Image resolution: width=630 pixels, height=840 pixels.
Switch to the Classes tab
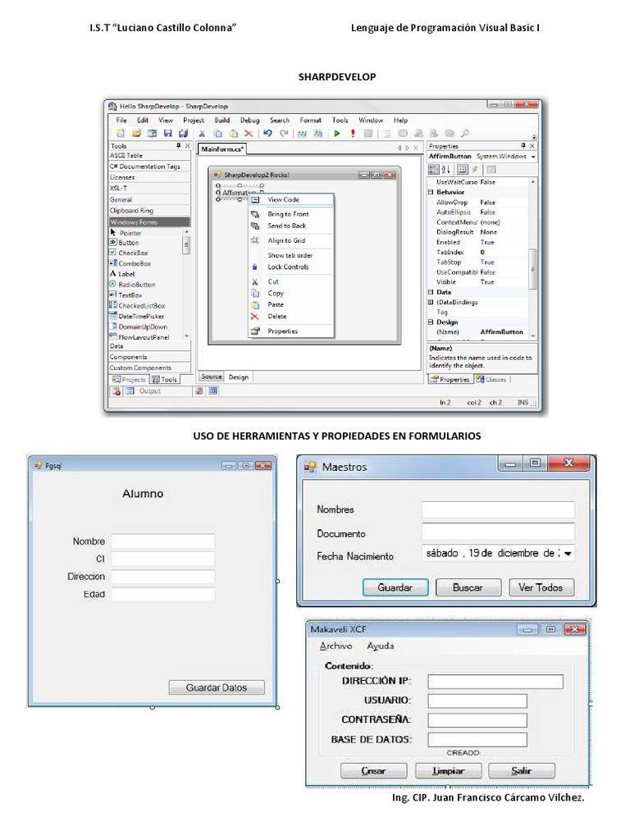491,380
